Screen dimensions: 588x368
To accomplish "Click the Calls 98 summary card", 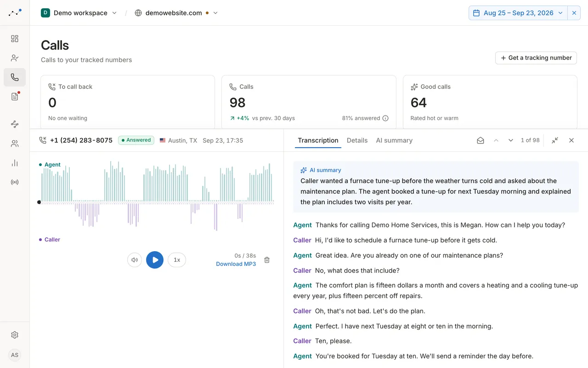I will (309, 102).
